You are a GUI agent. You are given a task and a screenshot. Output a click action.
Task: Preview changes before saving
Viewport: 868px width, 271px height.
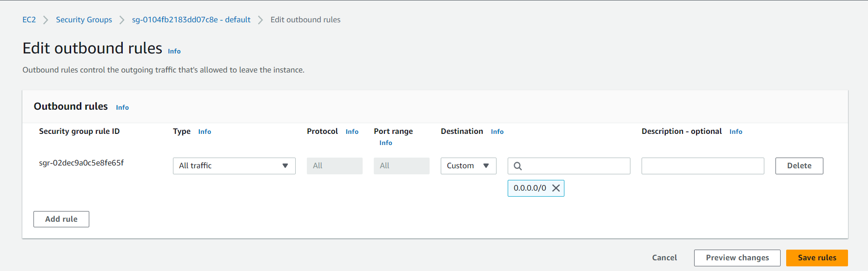tap(737, 258)
